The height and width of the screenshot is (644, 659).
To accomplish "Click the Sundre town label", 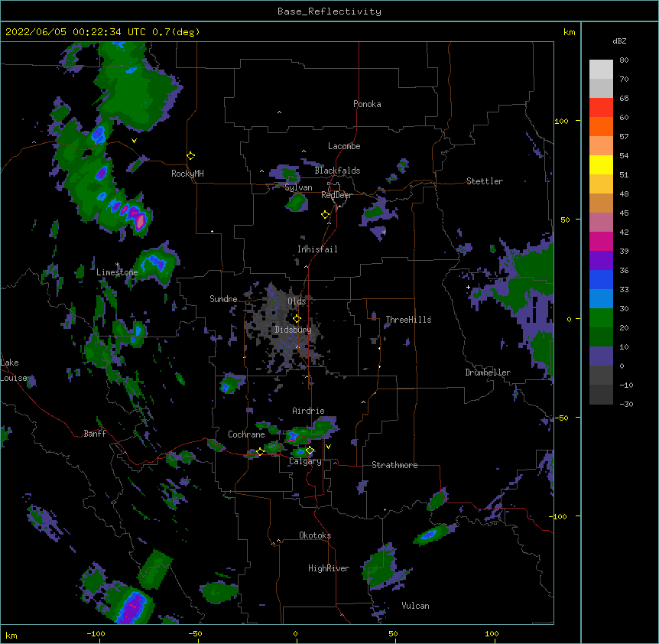I will [x=223, y=299].
